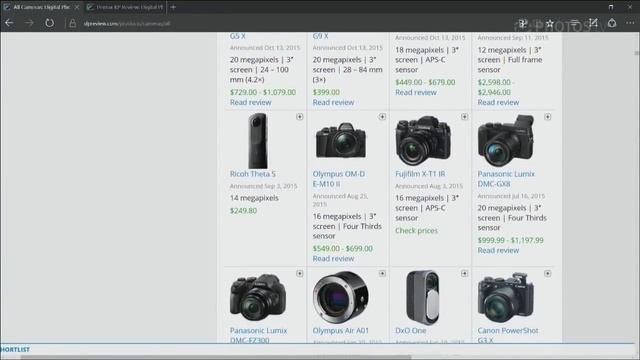Screen dimensions: 640x360
Task: Add Olympus Air A01 to shortlist
Action: pos(382,273)
